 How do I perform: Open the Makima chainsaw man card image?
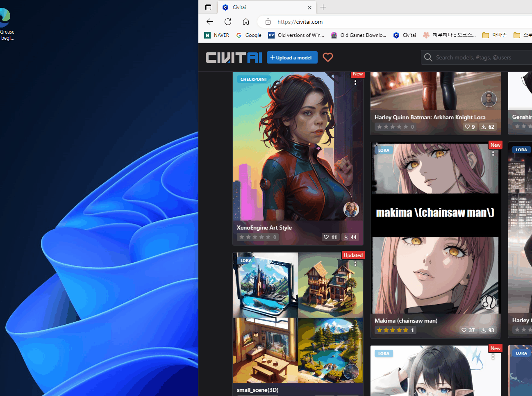coord(435,228)
